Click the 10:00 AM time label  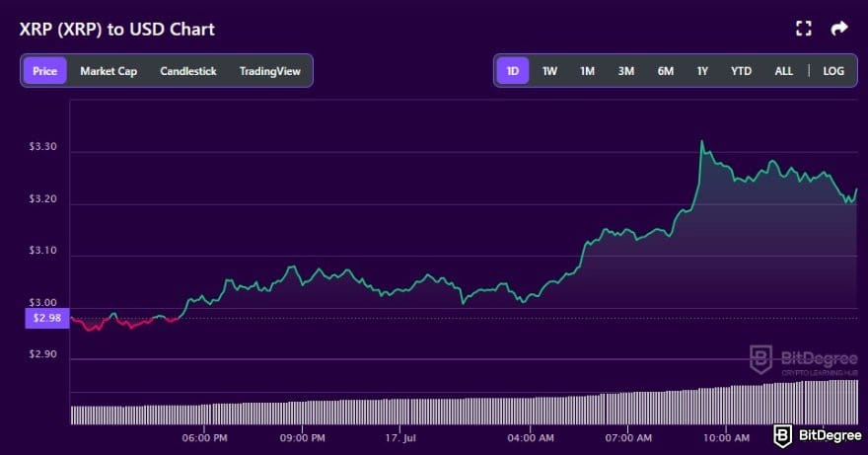point(726,438)
